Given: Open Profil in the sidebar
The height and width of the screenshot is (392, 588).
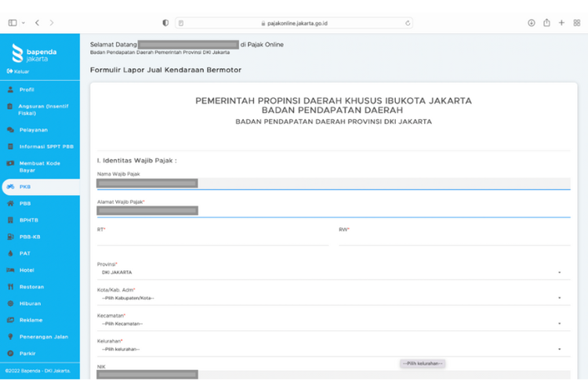Looking at the screenshot, I should coord(27,89).
